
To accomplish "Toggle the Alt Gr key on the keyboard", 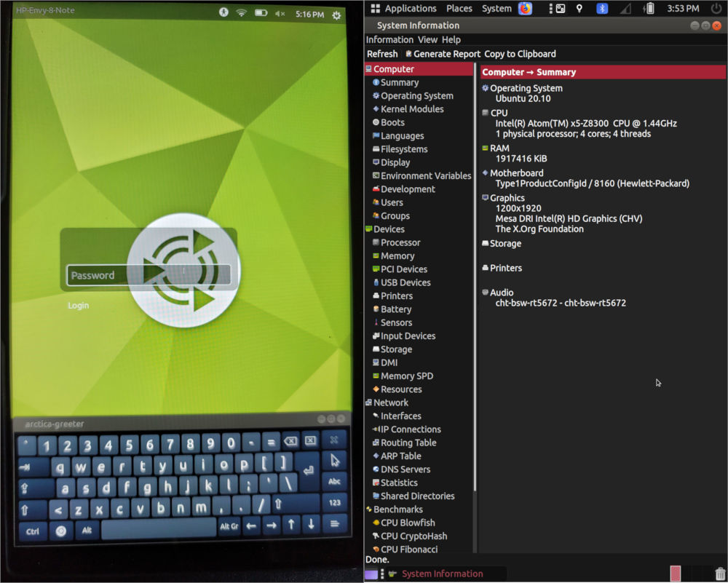I will coord(229,526).
